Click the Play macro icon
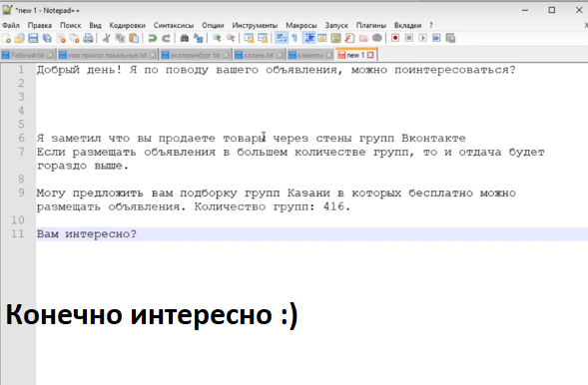 point(422,38)
